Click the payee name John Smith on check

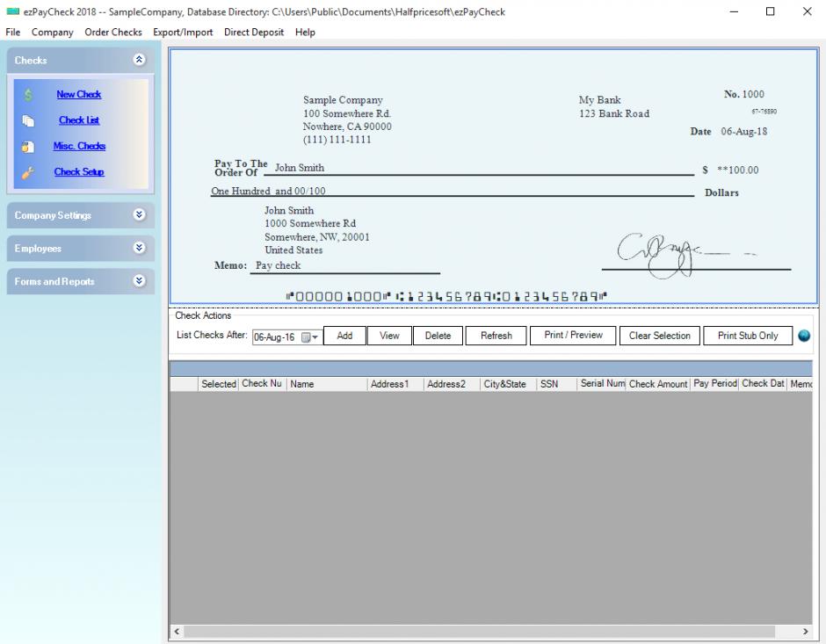pyautogui.click(x=300, y=168)
